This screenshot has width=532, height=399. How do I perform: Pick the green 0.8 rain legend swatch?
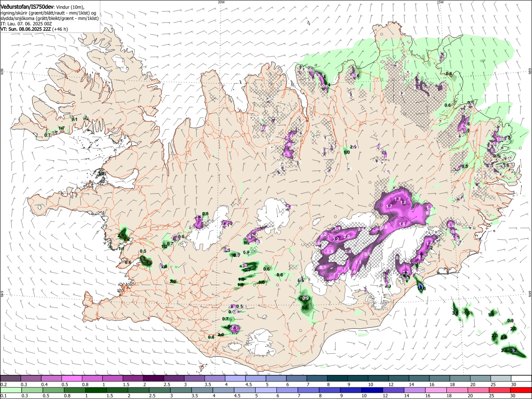(x=74, y=390)
